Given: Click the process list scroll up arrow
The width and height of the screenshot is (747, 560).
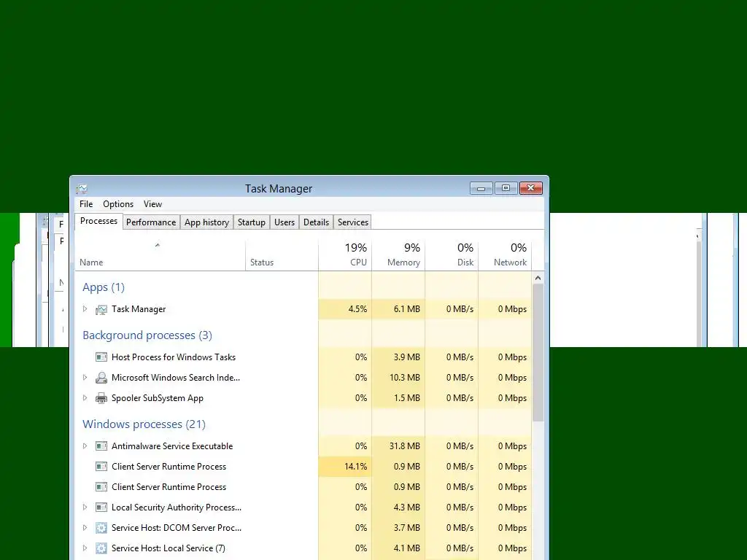Looking at the screenshot, I should 538,278.
